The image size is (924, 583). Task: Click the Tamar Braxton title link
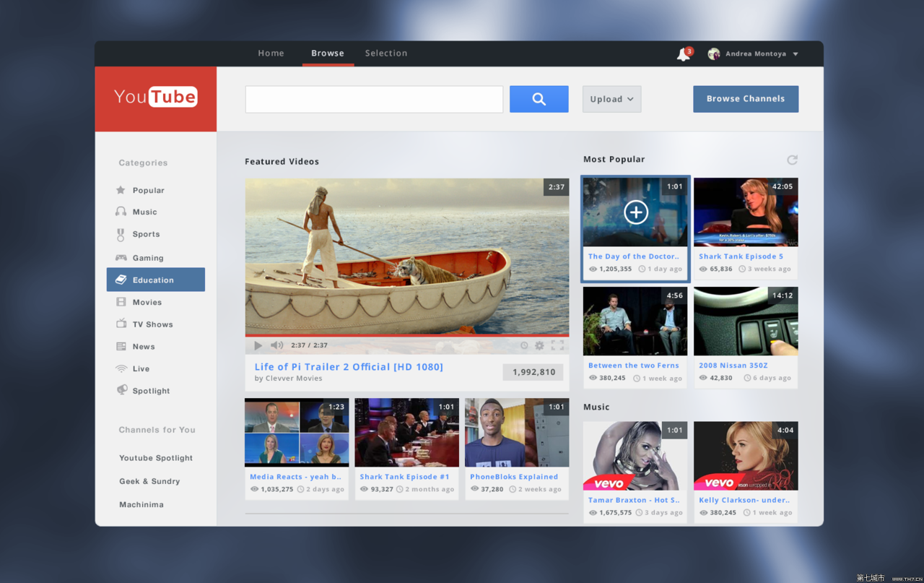click(634, 500)
